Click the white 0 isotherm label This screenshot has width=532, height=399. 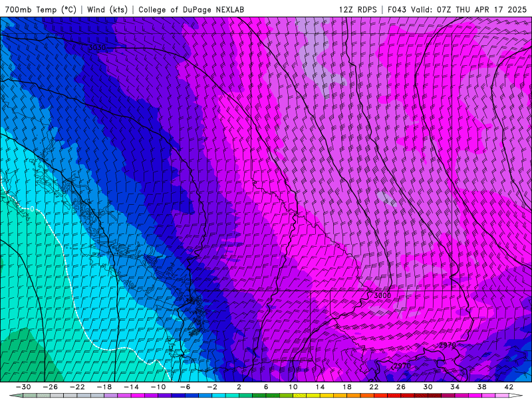32,209
